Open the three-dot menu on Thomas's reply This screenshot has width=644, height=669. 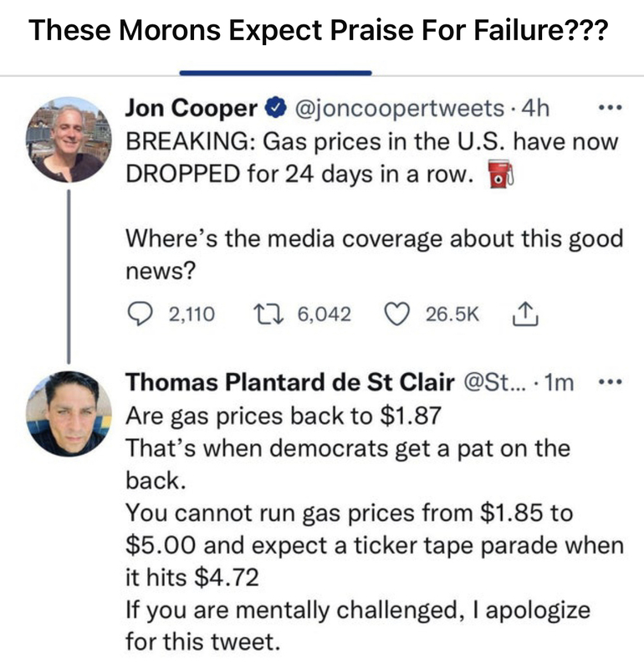(613, 383)
